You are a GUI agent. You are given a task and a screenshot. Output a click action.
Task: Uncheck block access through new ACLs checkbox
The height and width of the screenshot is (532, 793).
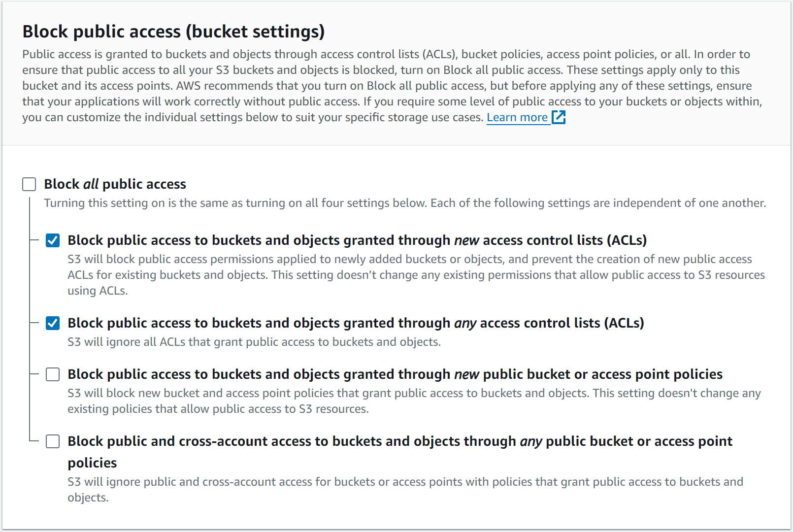pos(53,240)
